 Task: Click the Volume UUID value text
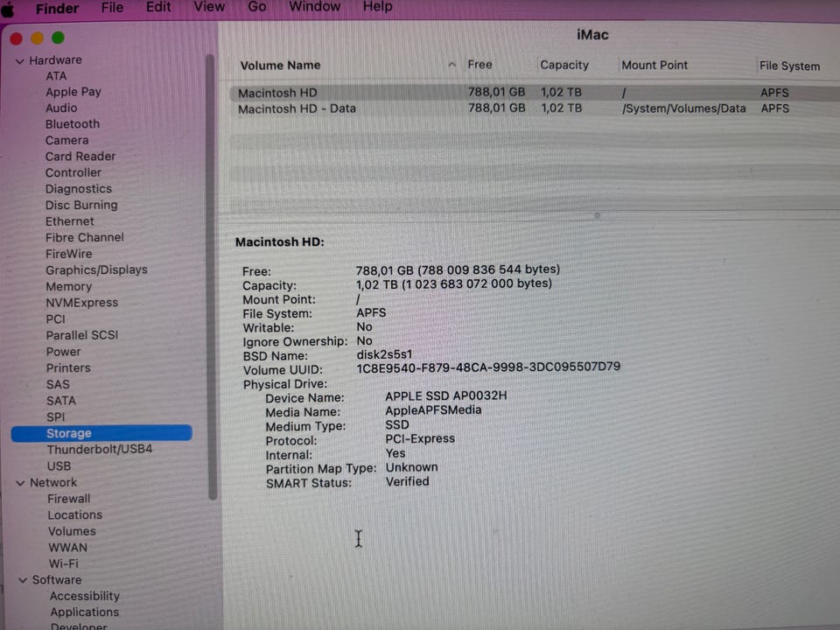(488, 367)
